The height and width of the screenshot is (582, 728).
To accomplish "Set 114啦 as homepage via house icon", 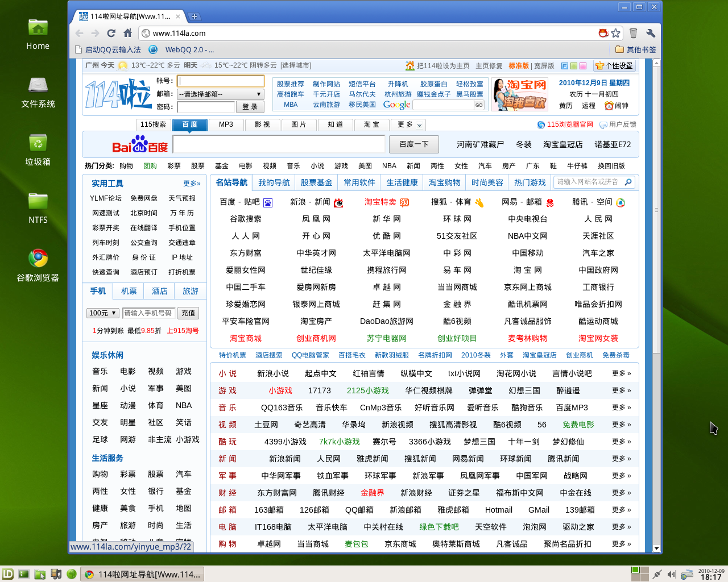I will click(x=409, y=66).
